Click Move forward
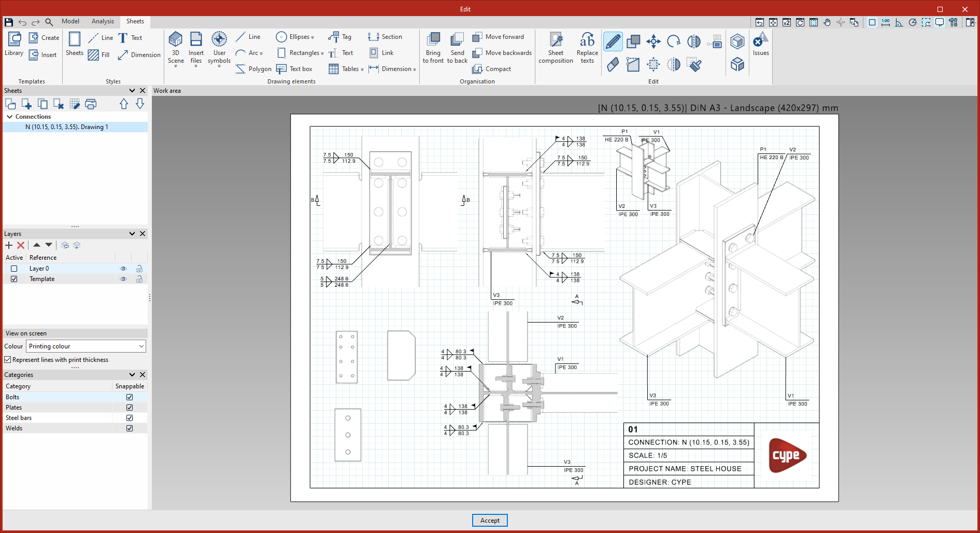The height and width of the screenshot is (533, 980). (499, 37)
